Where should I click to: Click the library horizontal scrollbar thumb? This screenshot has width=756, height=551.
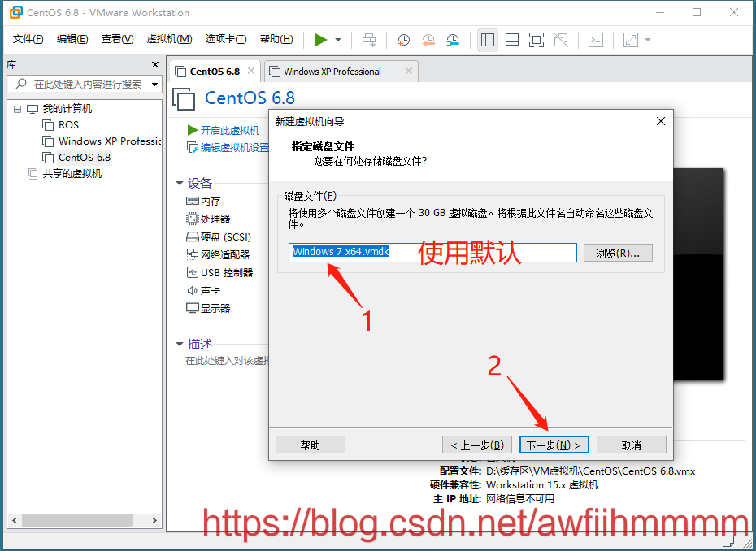pos(77,521)
